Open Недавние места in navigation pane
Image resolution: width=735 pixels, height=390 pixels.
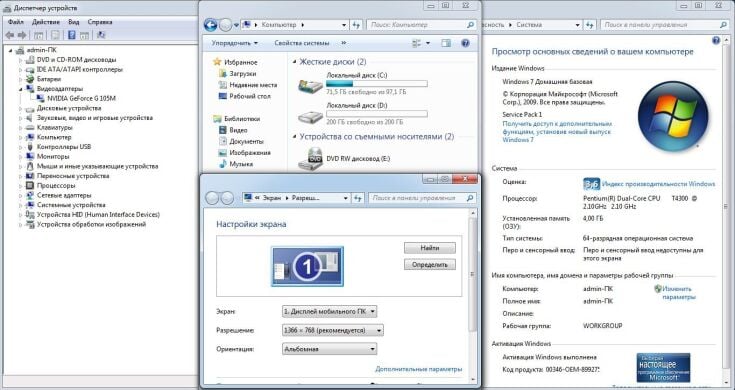(248, 85)
